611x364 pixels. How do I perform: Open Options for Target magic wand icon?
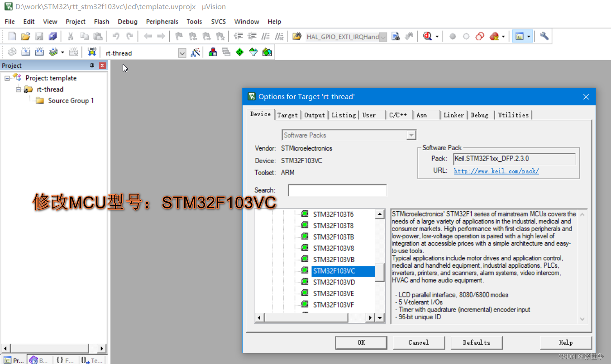point(195,52)
